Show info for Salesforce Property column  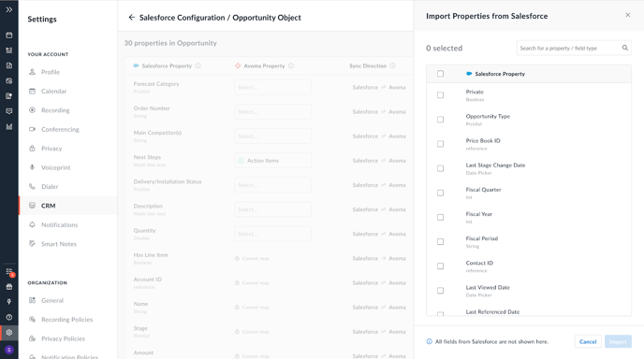198,65
